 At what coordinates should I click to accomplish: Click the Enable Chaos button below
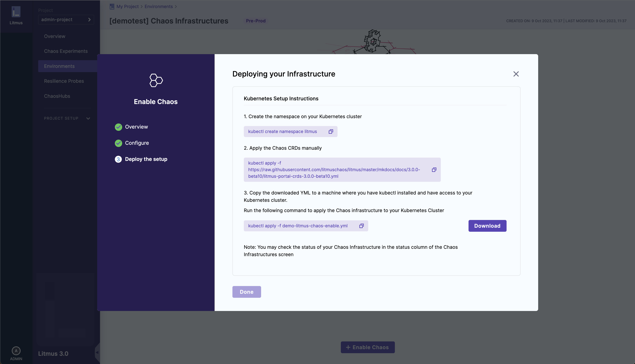367,347
